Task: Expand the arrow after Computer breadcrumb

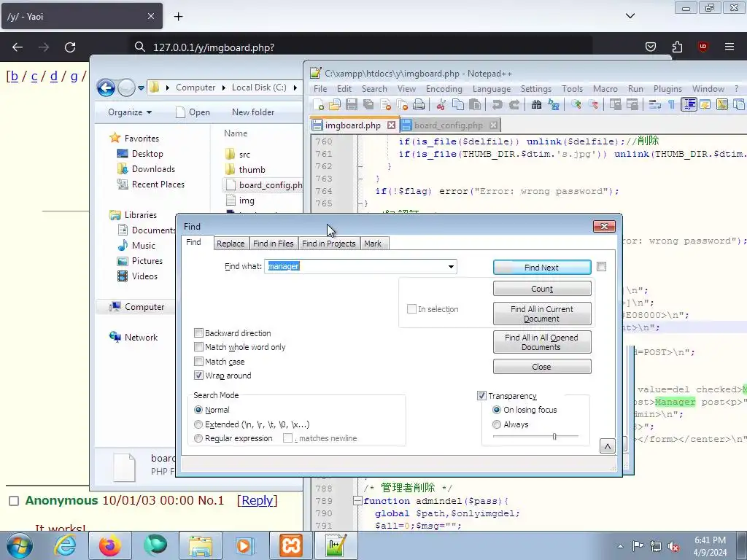Action: (x=223, y=87)
